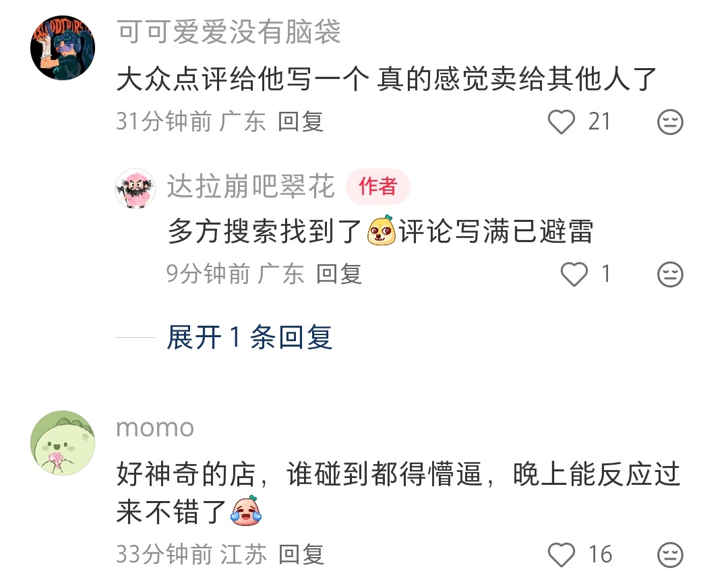Reply to the 31分钟前 comment
Image resolution: width=728 pixels, height=584 pixels.
pyautogui.click(x=301, y=122)
